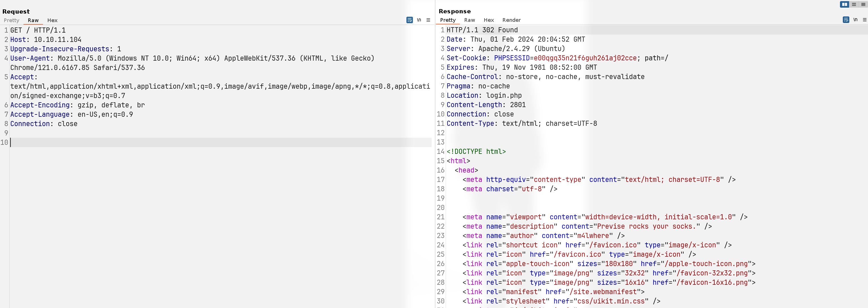Image resolution: width=868 pixels, height=308 pixels.
Task: Open the Response panel hamburger options menu
Action: click(865, 20)
